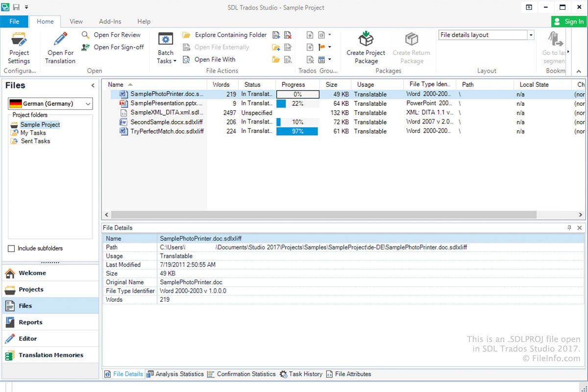This screenshot has width=588, height=392.
Task: Click the Open For Translation pencil icon
Action: 61,39
